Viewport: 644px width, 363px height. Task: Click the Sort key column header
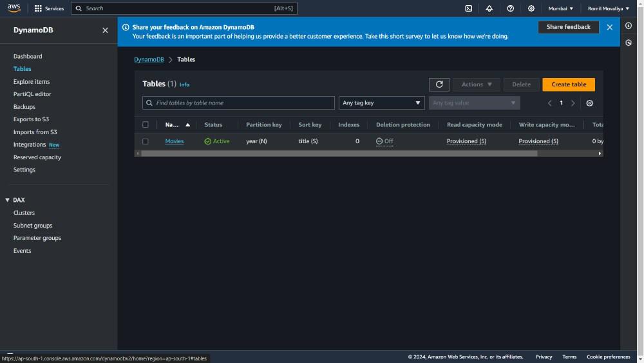310,124
